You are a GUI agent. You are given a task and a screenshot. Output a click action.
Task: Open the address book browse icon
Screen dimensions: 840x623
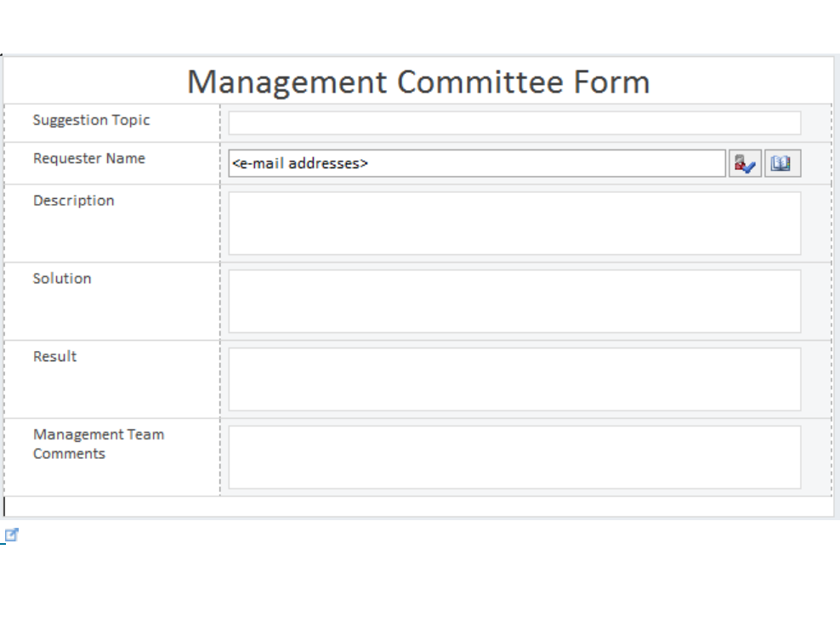[x=782, y=164]
